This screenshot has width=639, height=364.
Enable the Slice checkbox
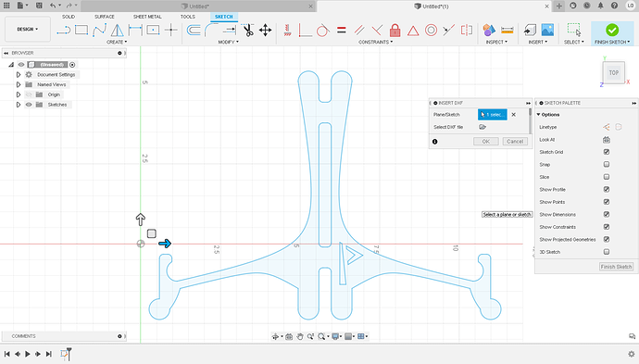click(607, 177)
